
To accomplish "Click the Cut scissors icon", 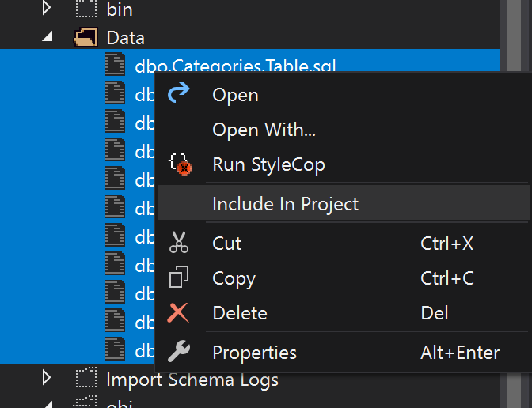I will pos(180,243).
